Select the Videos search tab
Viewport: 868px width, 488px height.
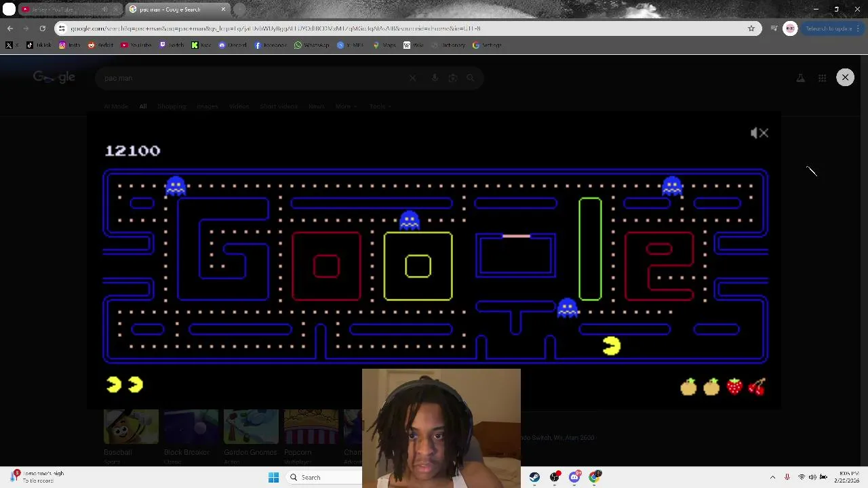pyautogui.click(x=239, y=106)
